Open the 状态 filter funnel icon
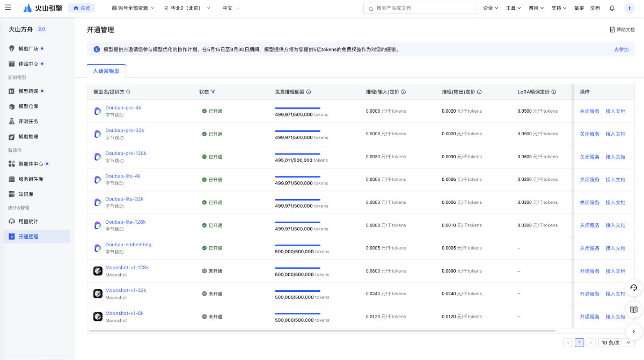Image resolution: width=644 pixels, height=360 pixels. click(x=213, y=92)
